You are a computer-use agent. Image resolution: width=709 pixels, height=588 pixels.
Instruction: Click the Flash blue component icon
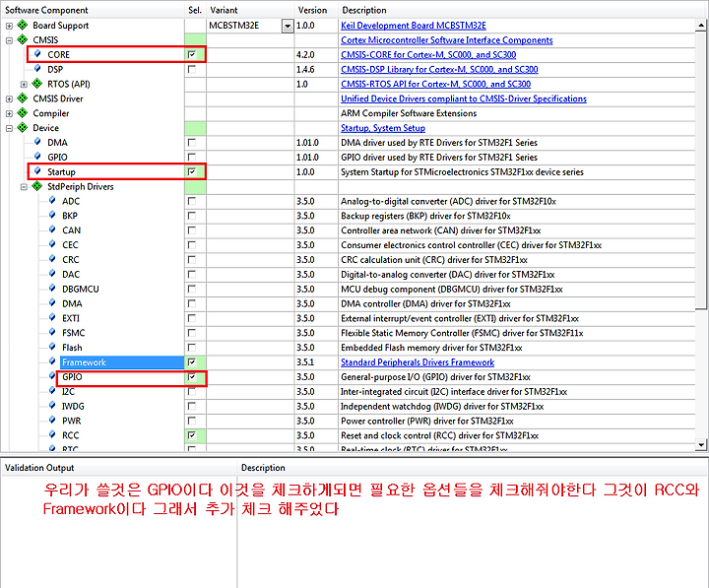52,347
